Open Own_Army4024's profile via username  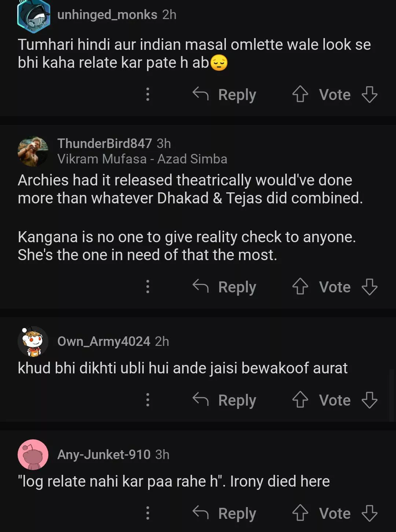[x=104, y=341]
